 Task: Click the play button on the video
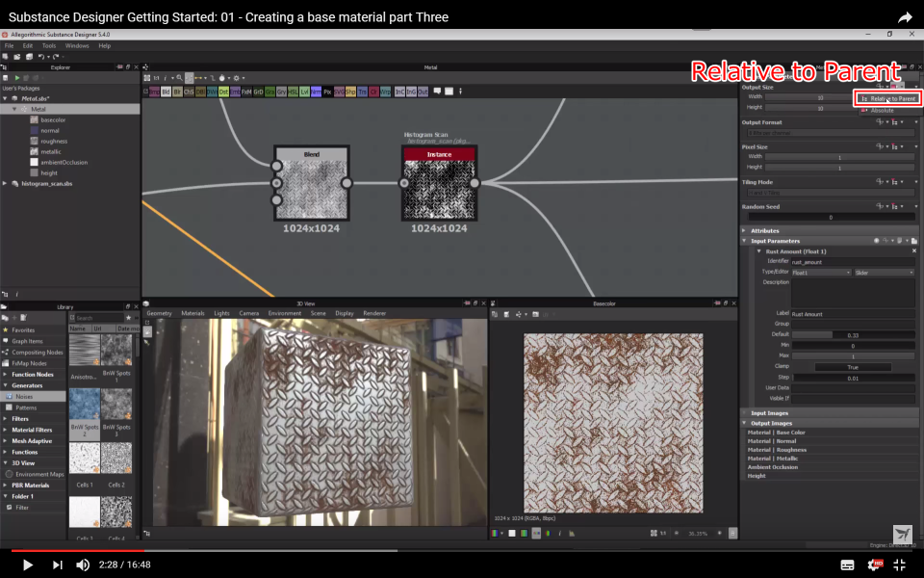click(27, 565)
